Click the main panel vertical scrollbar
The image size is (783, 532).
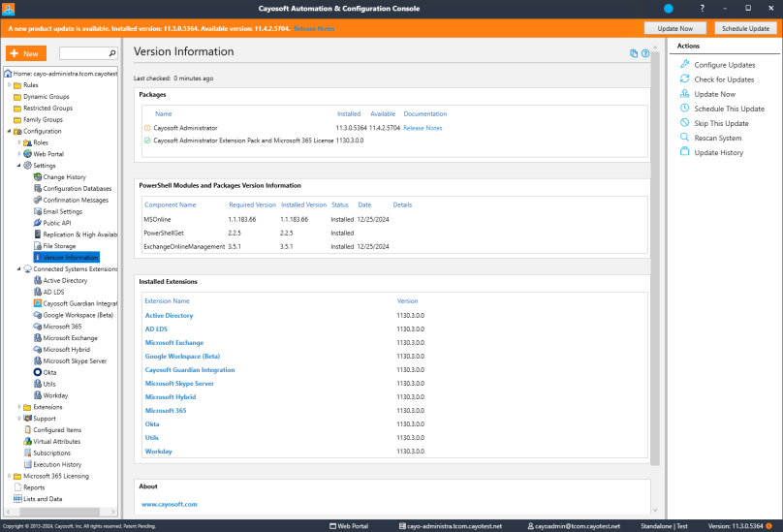[x=655, y=259]
